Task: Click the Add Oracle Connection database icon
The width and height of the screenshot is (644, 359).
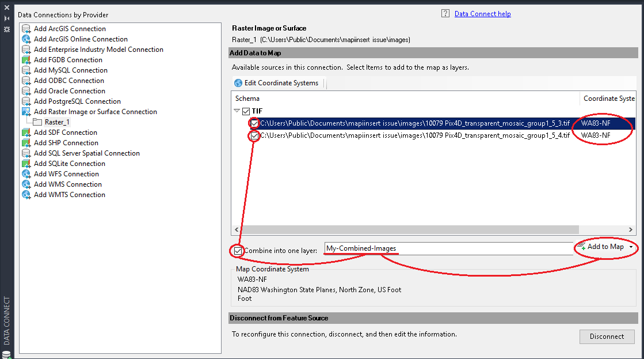Action: [x=26, y=90]
